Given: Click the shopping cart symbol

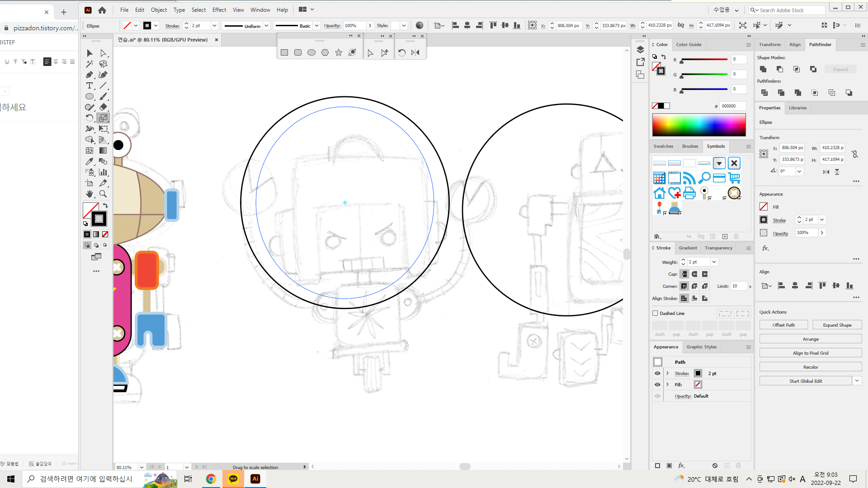Looking at the screenshot, I should pyautogui.click(x=734, y=178).
